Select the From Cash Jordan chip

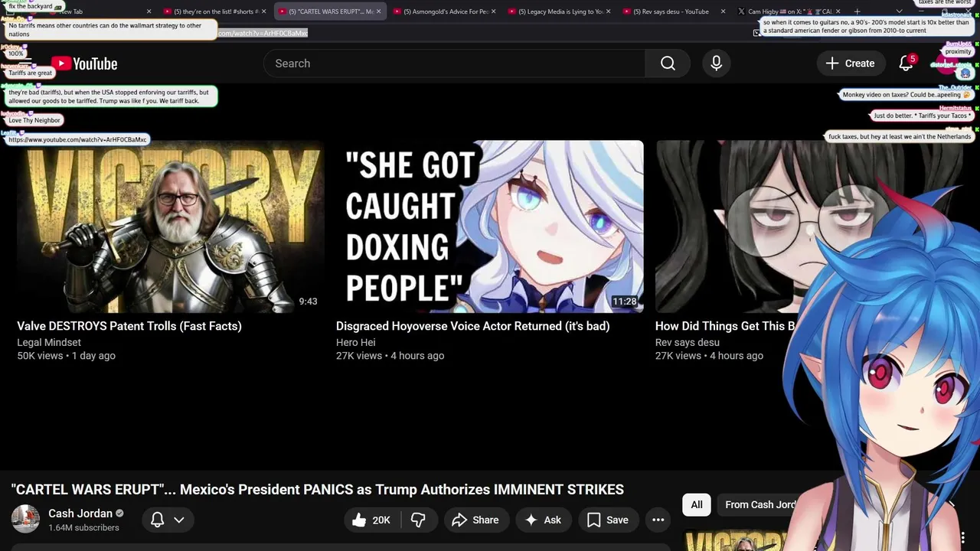(x=760, y=504)
